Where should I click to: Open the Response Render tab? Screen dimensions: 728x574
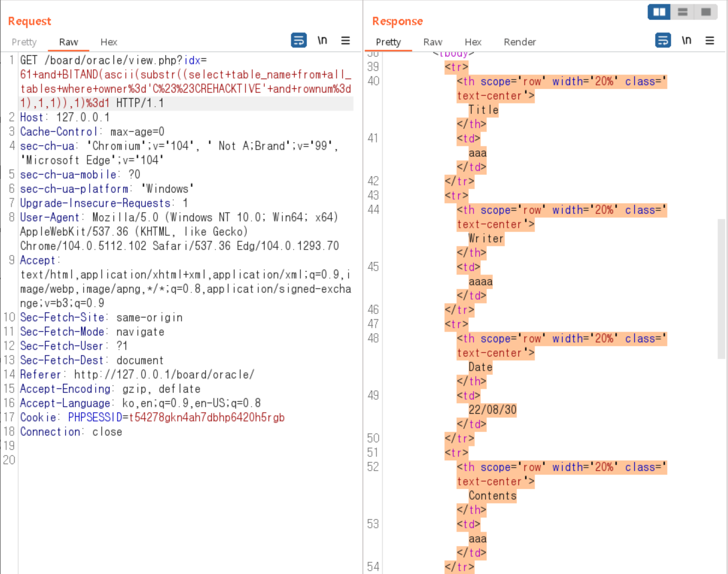(520, 42)
